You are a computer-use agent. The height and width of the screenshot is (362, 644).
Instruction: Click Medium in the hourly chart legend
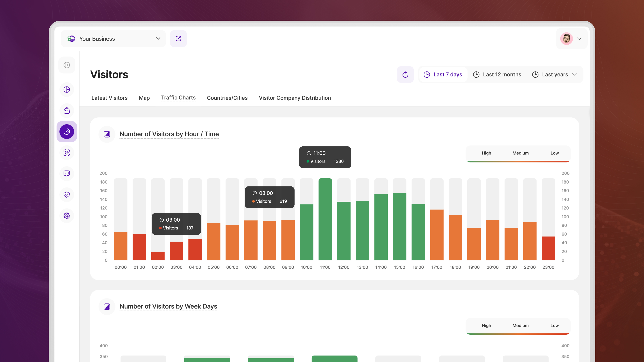coord(520,153)
